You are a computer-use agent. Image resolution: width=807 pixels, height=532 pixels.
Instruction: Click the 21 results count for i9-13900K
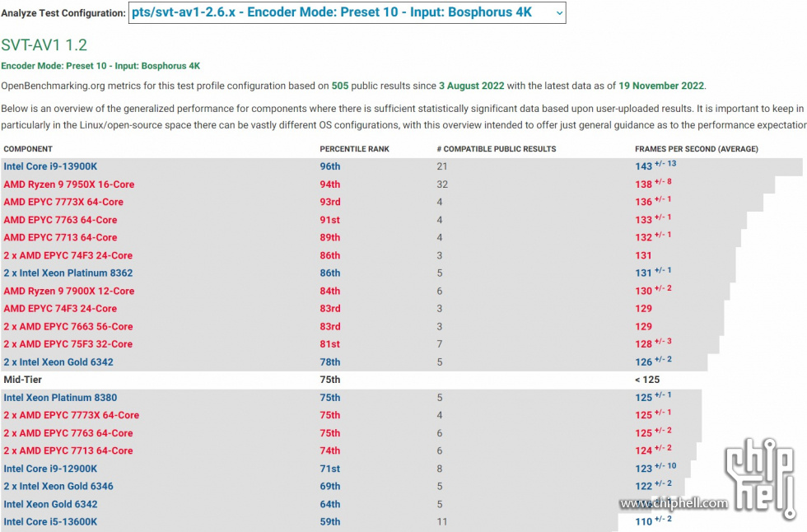[442, 166]
